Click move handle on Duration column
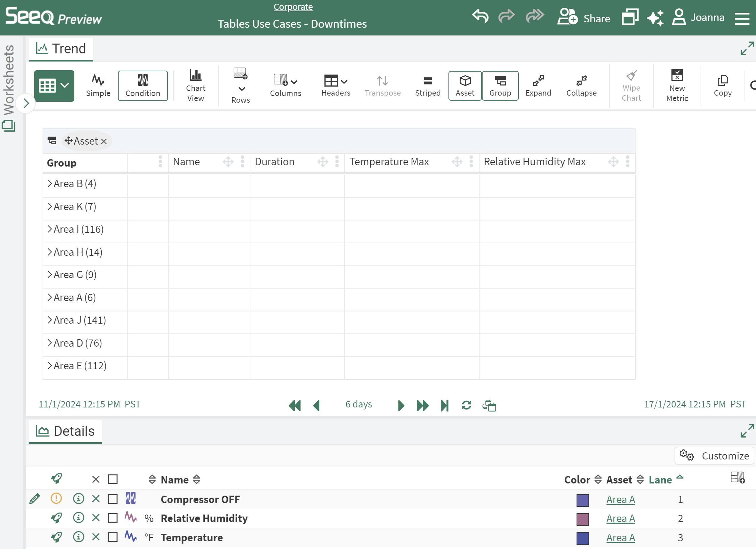This screenshot has width=756, height=549. coord(323,162)
